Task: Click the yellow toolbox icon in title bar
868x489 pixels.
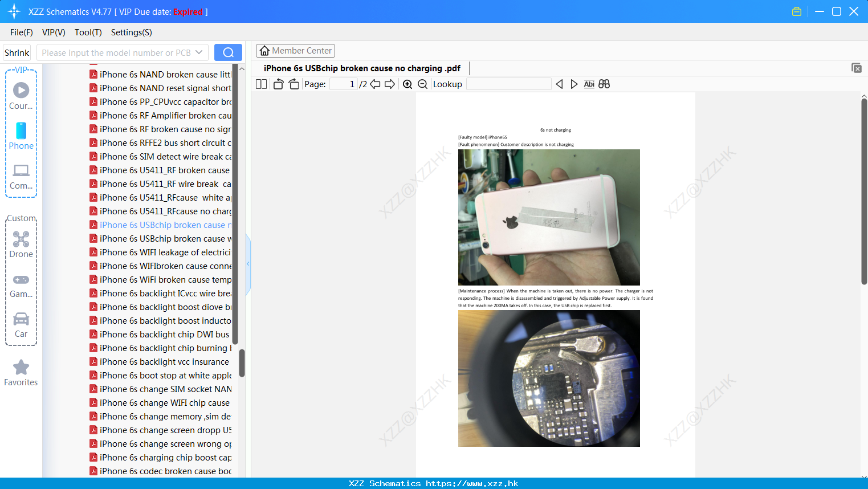Action: 797,11
